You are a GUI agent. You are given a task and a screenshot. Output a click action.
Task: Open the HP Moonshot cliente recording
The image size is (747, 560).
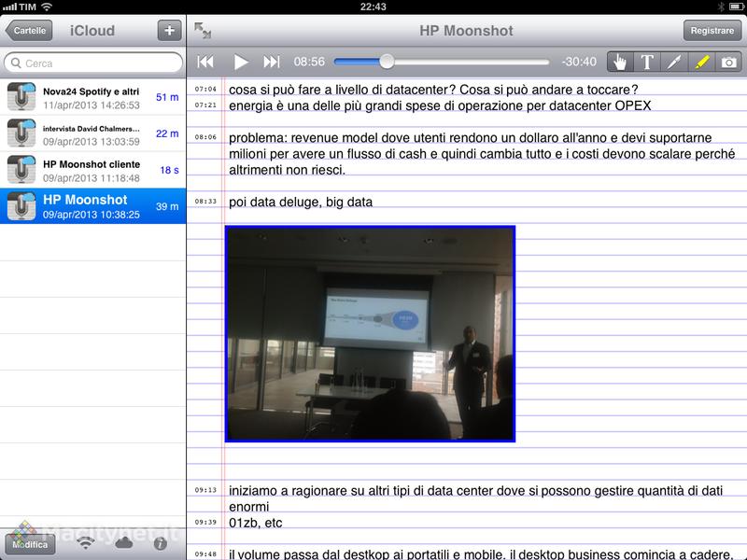pyautogui.click(x=92, y=170)
